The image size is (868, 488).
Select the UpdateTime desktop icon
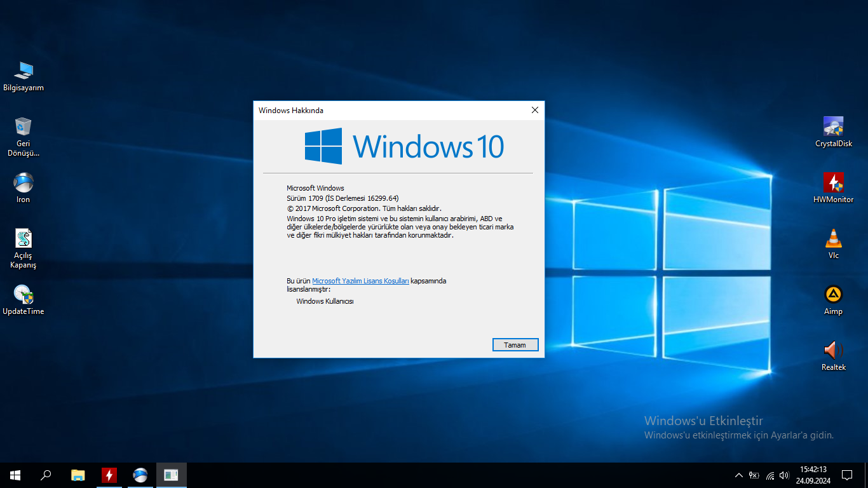[24, 300]
